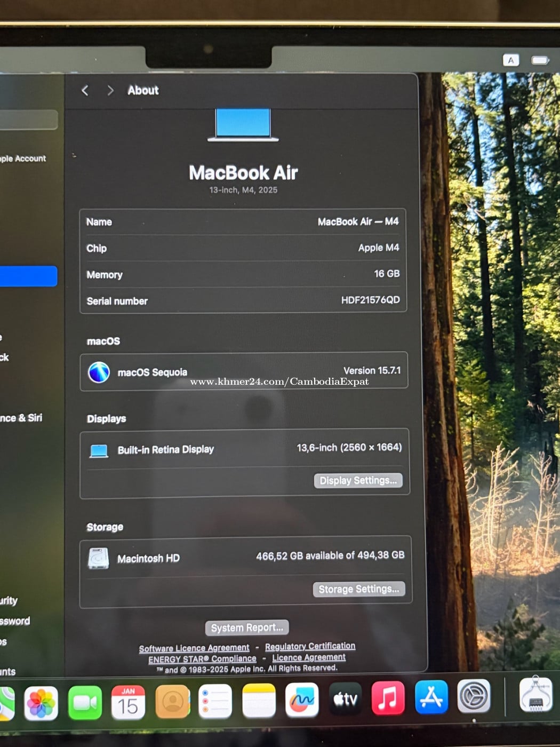Open Notes app in the Dock

259,701
